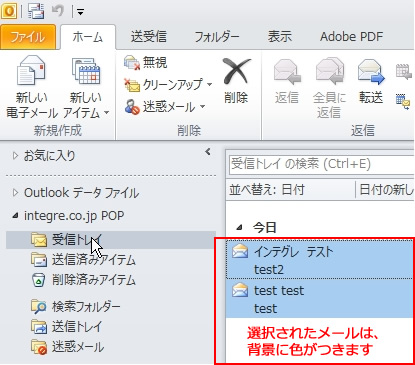The height and width of the screenshot is (365, 415).
Task: Collapse the navigation pane with arrow
Action: coord(208,152)
